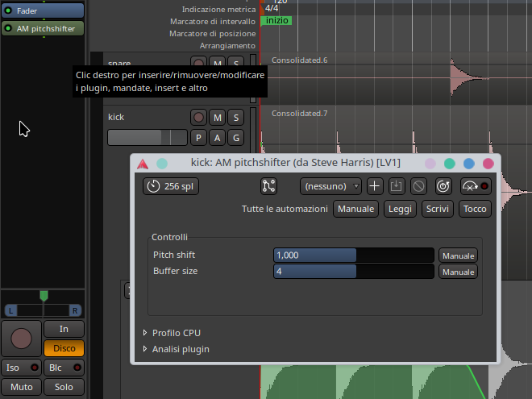Viewport: 532px width, 399px height.
Task: Click the Scrivi automation button
Action: [439, 209]
